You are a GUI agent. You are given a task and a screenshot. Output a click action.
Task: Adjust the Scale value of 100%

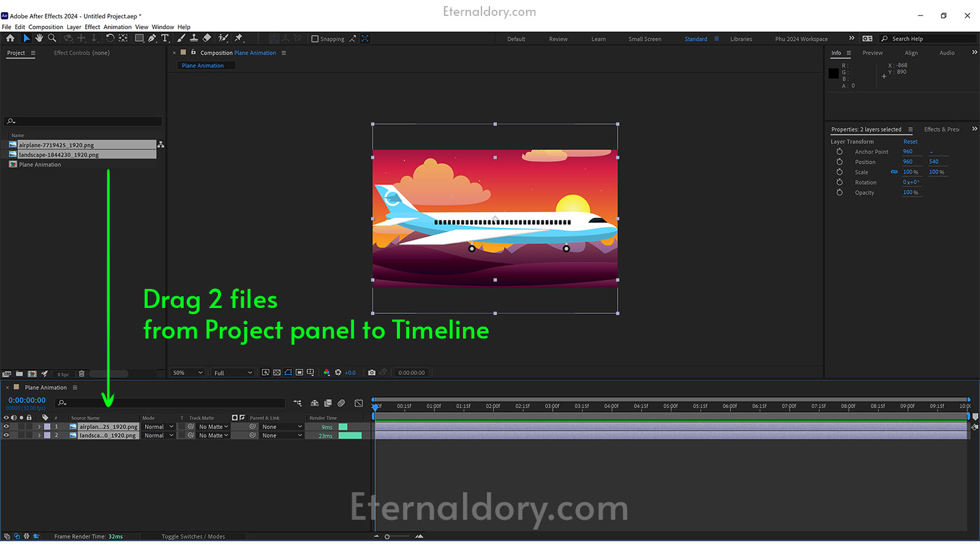click(908, 172)
